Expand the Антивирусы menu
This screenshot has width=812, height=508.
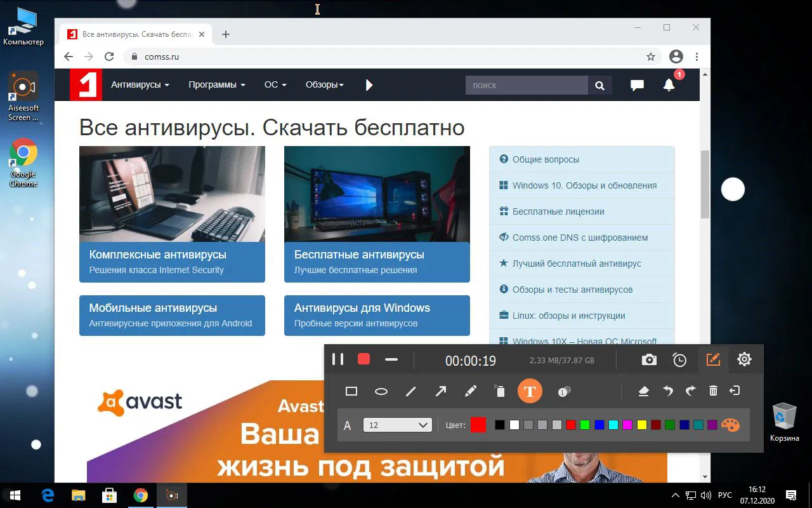[x=140, y=84]
